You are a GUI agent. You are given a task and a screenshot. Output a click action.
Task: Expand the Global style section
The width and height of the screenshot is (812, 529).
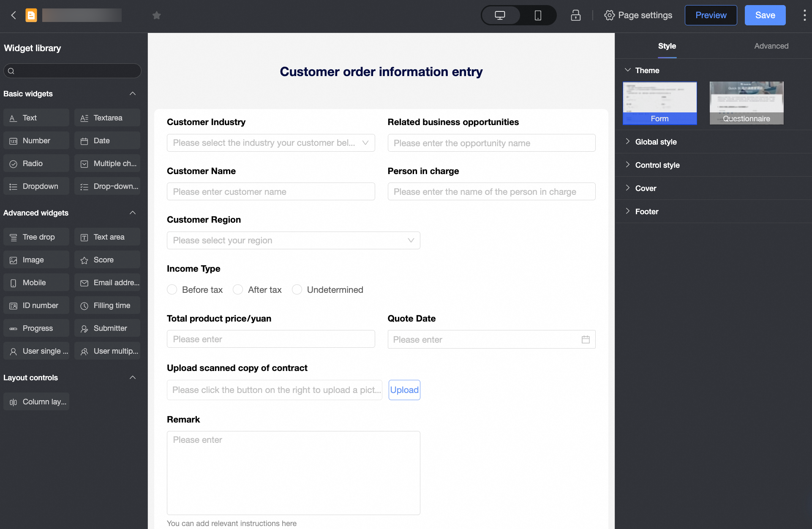point(656,142)
